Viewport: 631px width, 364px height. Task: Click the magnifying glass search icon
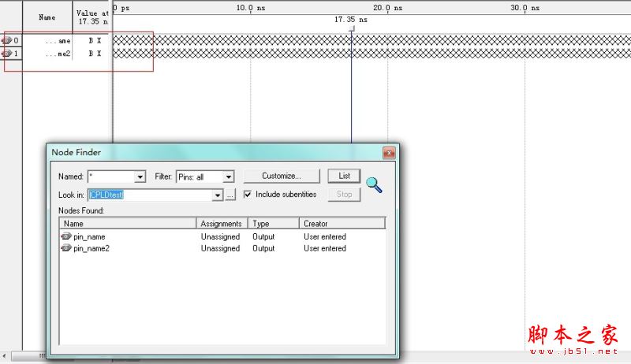(374, 185)
